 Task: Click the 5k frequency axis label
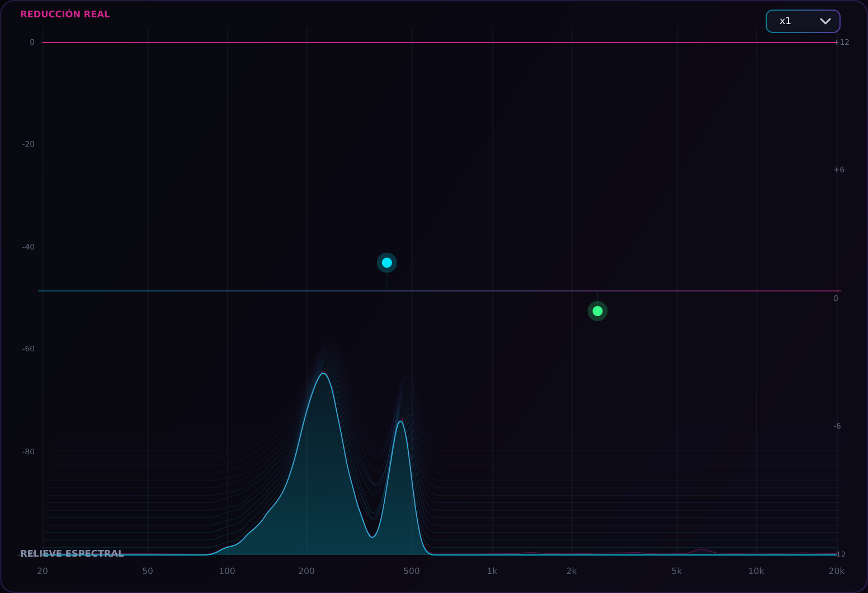pos(677,571)
